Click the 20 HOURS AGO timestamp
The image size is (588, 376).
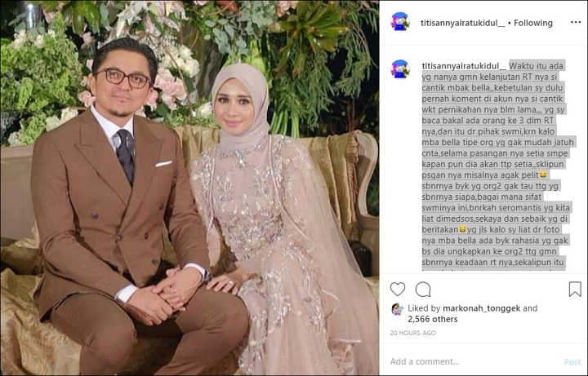click(x=413, y=333)
